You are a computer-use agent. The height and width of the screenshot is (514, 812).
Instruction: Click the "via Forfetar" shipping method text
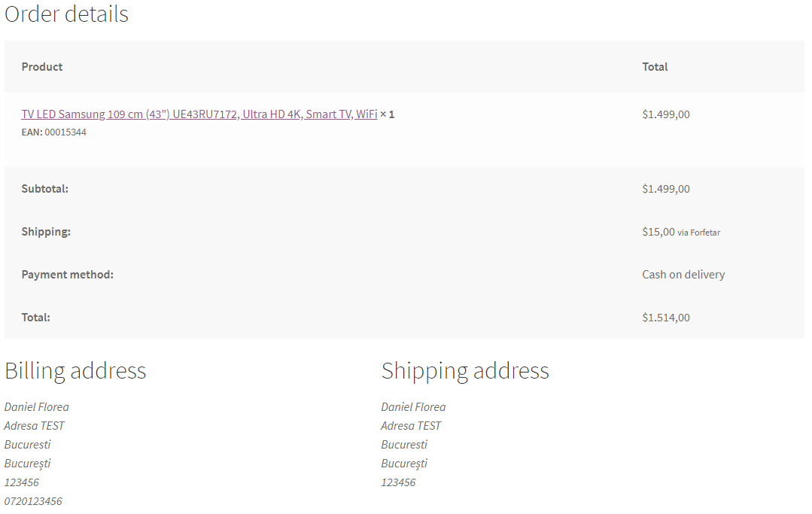pyautogui.click(x=698, y=233)
